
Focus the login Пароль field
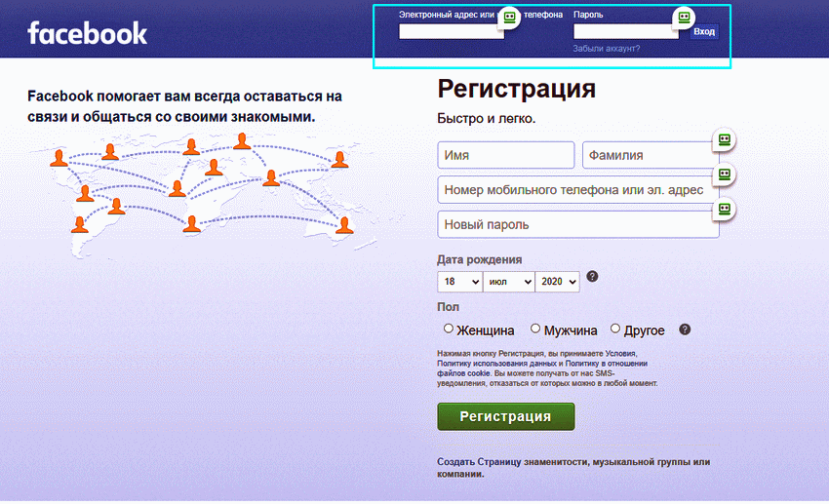click(626, 32)
